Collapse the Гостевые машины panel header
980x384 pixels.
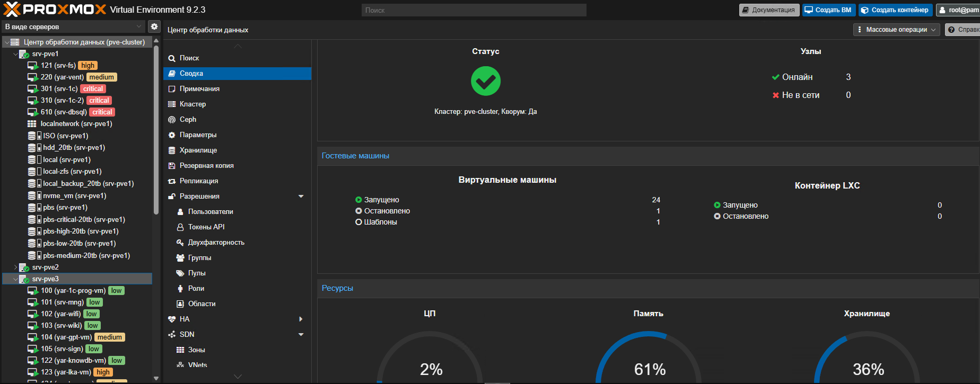(648, 156)
